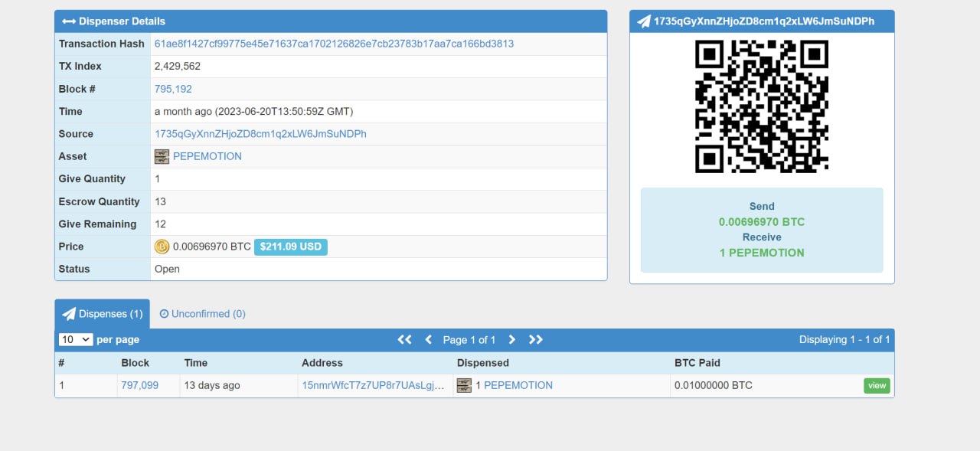Go to next page of dispenses

[512, 339]
